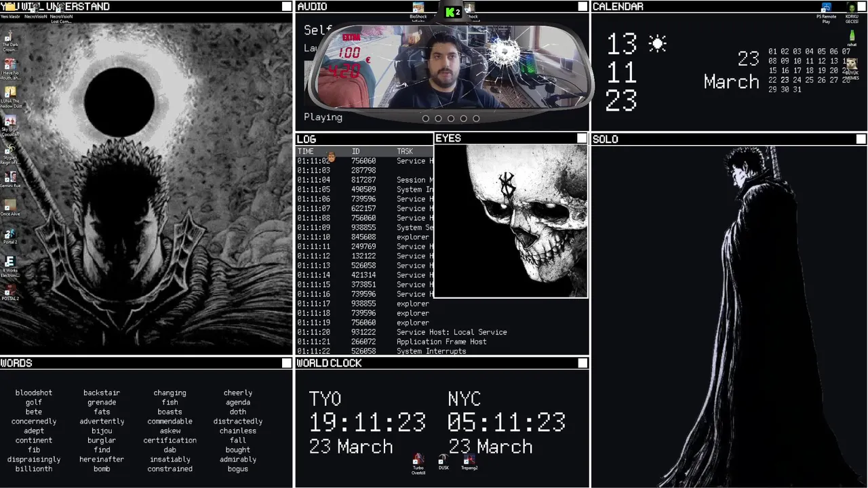This screenshot has width=868, height=488.
Task: Click the TASK column header in LOG
Action: coord(405,152)
